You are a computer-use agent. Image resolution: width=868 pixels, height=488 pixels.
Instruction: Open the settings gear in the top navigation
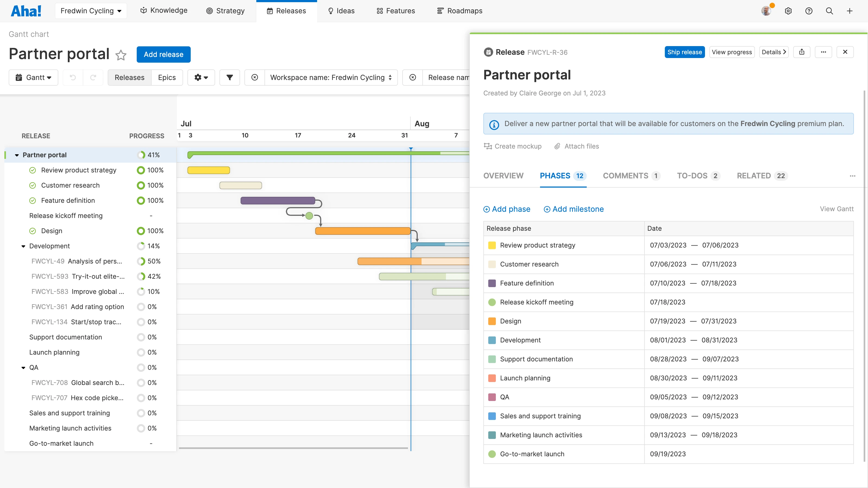coord(789,11)
